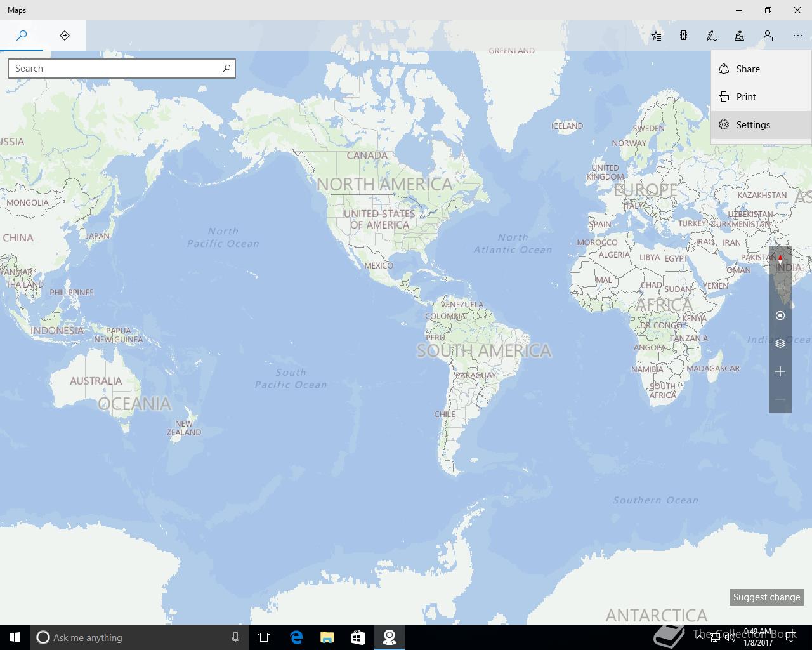Open the Action Center notification icon
812x650 pixels.
[791, 637]
